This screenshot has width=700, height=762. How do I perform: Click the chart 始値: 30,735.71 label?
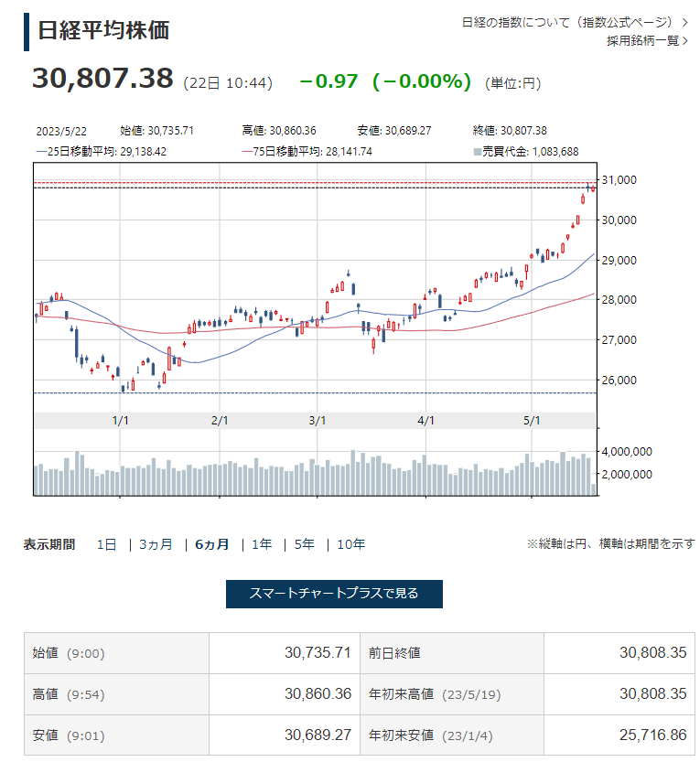coord(156,131)
